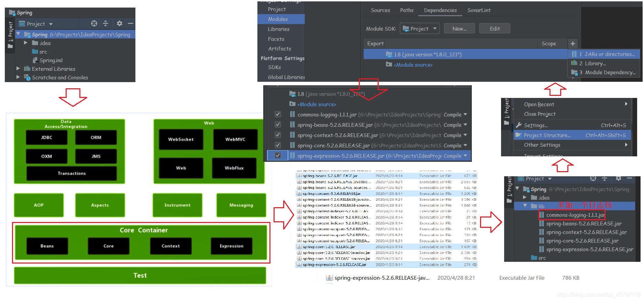Viewport: 644px width, 301px height.
Task: Toggle export checkbox for commons-logging-1.1.1.jar
Action: pyautogui.click(x=278, y=114)
